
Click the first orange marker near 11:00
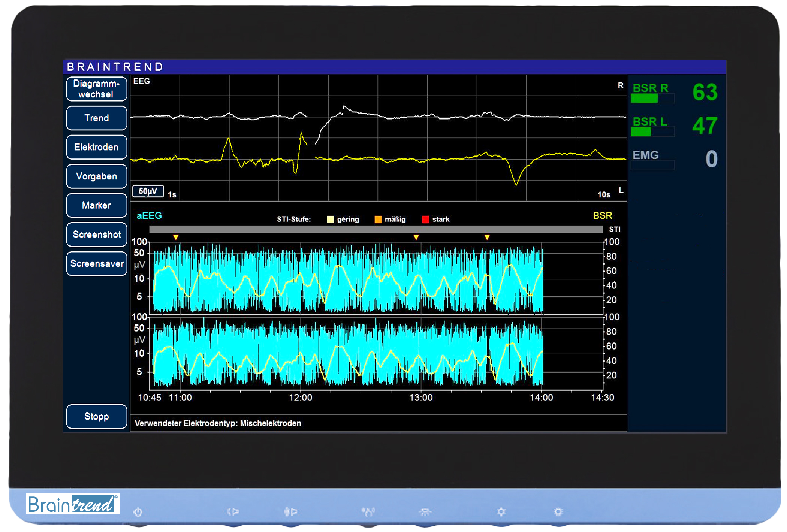[x=176, y=237]
